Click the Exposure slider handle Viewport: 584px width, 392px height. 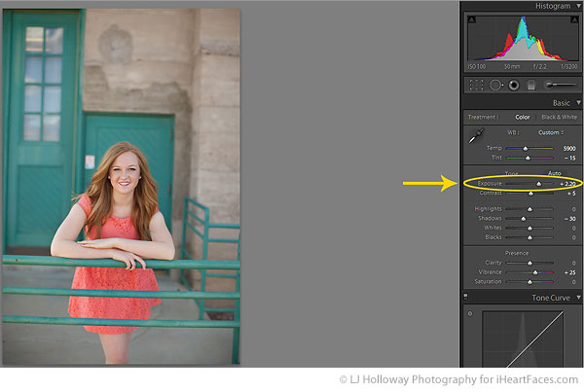tap(538, 184)
